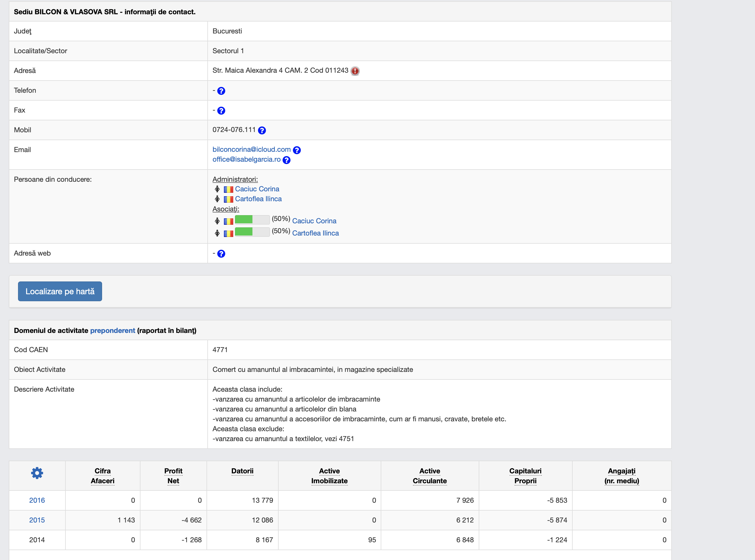Click the red warning icon beside the address

pyautogui.click(x=355, y=71)
